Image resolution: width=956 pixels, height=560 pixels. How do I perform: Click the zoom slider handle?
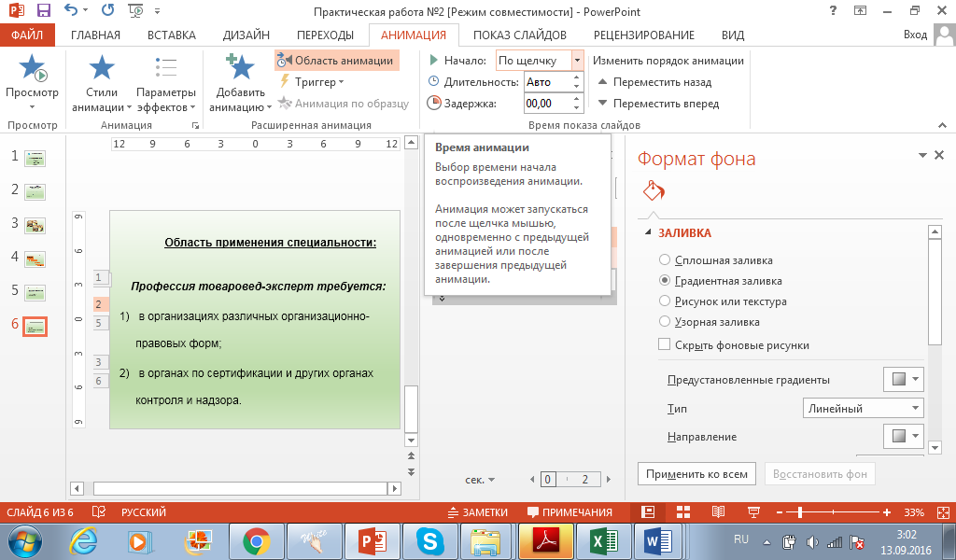click(800, 512)
